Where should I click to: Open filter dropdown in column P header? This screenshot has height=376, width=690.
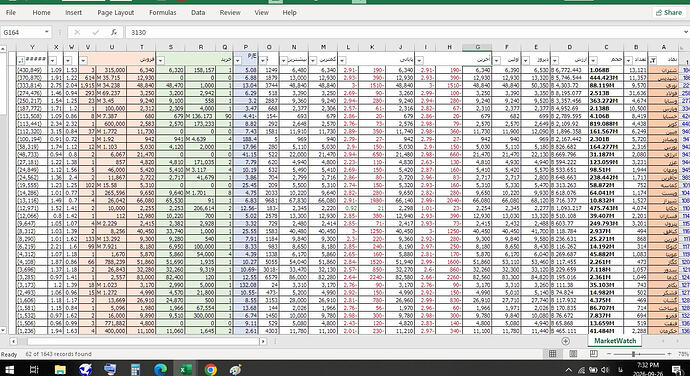(238, 60)
